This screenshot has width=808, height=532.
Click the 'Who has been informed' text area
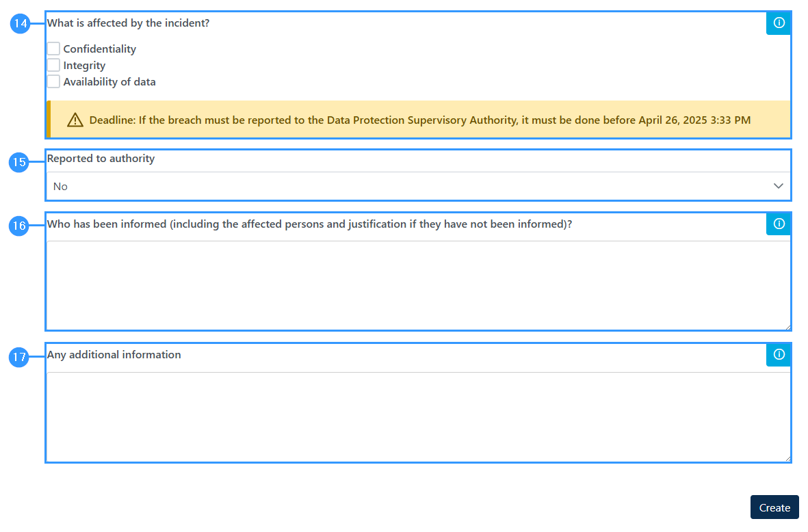point(419,286)
